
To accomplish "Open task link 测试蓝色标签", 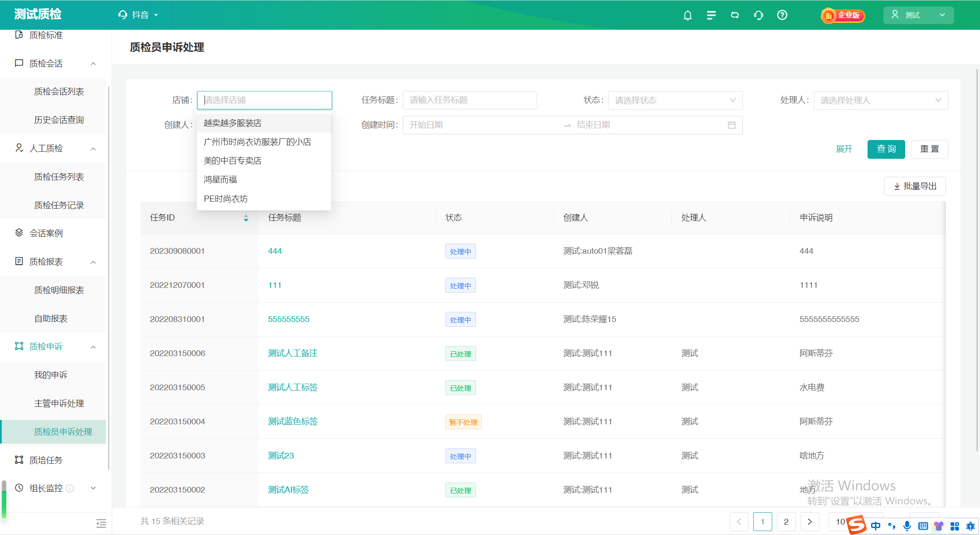I will click(293, 422).
